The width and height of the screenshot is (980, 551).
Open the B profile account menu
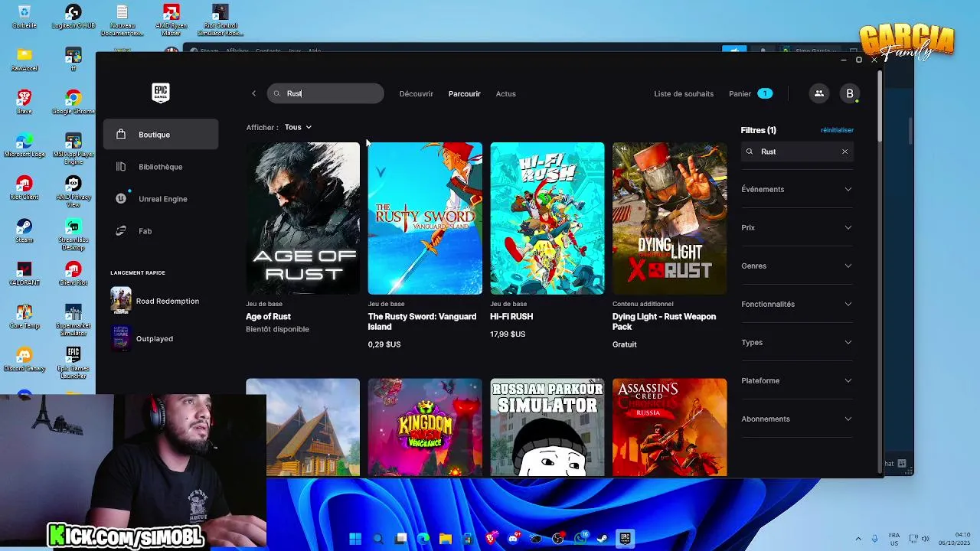[x=850, y=93]
